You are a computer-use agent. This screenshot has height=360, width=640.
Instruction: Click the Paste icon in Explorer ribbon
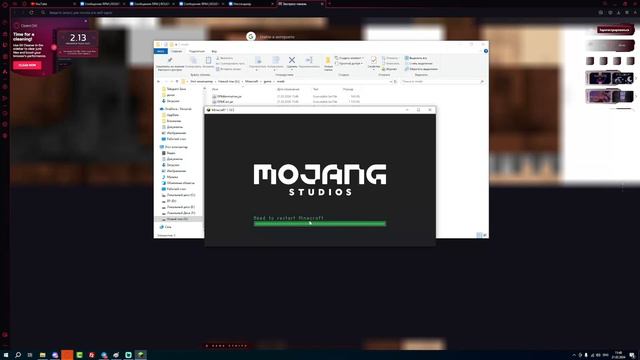(x=208, y=60)
